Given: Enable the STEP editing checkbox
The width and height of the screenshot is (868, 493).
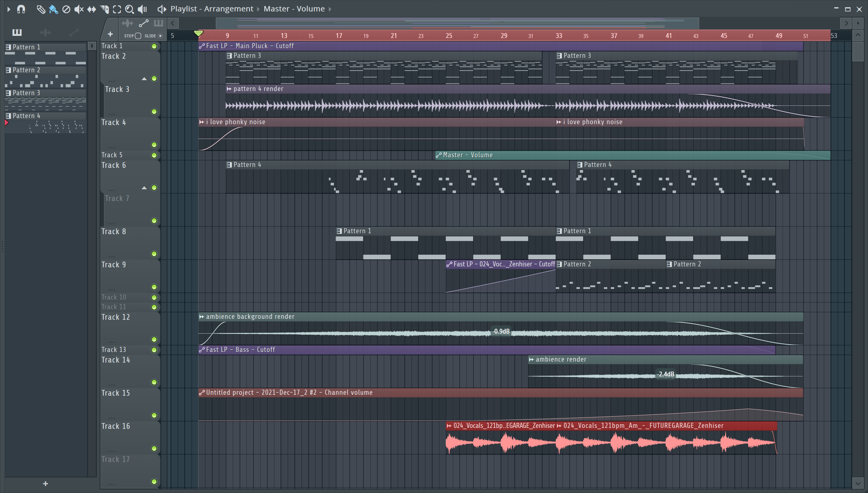Looking at the screenshot, I should tap(138, 36).
